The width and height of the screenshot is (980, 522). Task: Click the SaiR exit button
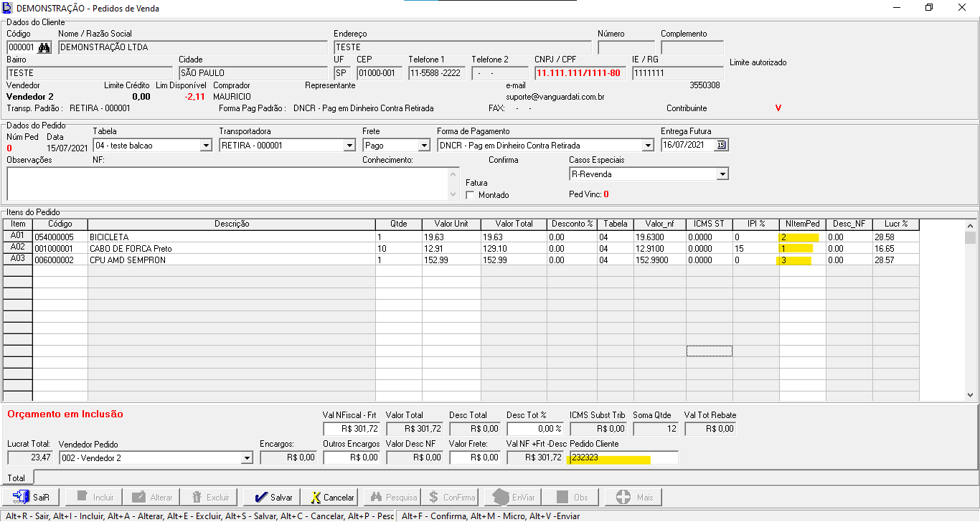31,497
